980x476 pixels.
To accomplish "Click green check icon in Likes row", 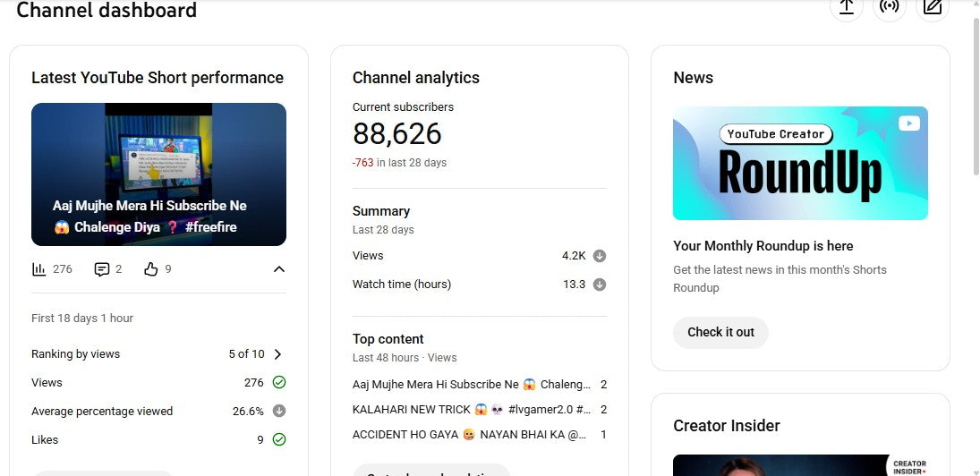I will (279, 440).
